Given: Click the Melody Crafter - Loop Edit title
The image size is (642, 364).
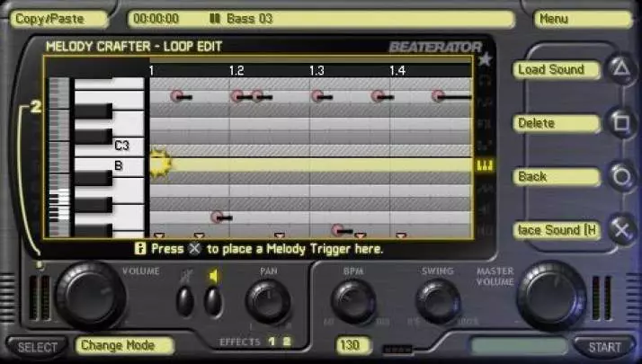Looking at the screenshot, I should tap(134, 46).
